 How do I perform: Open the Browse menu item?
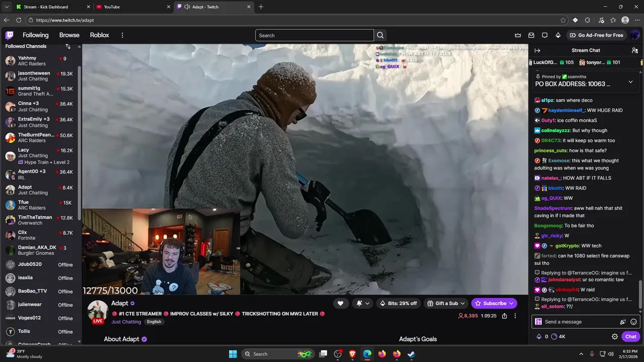69,35
